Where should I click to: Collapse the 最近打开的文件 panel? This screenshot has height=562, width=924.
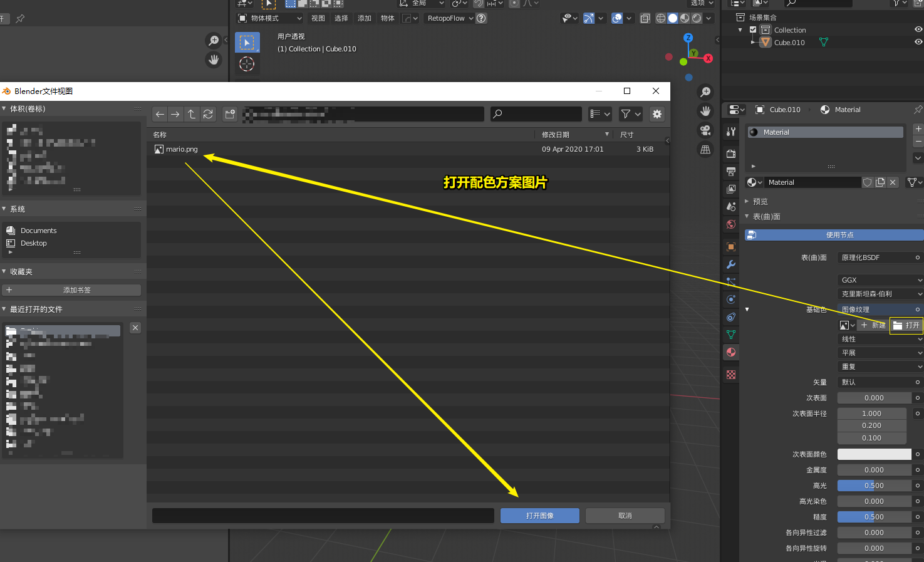point(4,309)
